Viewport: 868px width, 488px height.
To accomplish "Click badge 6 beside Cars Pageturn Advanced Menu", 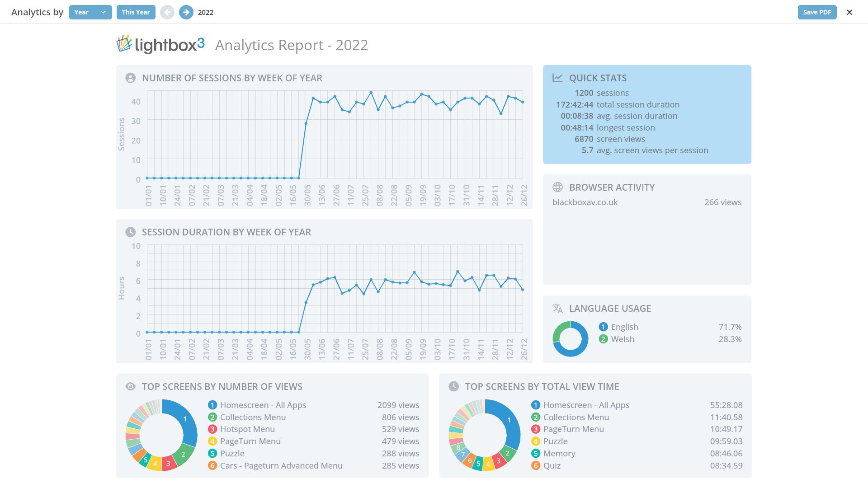I will pyautogui.click(x=212, y=465).
